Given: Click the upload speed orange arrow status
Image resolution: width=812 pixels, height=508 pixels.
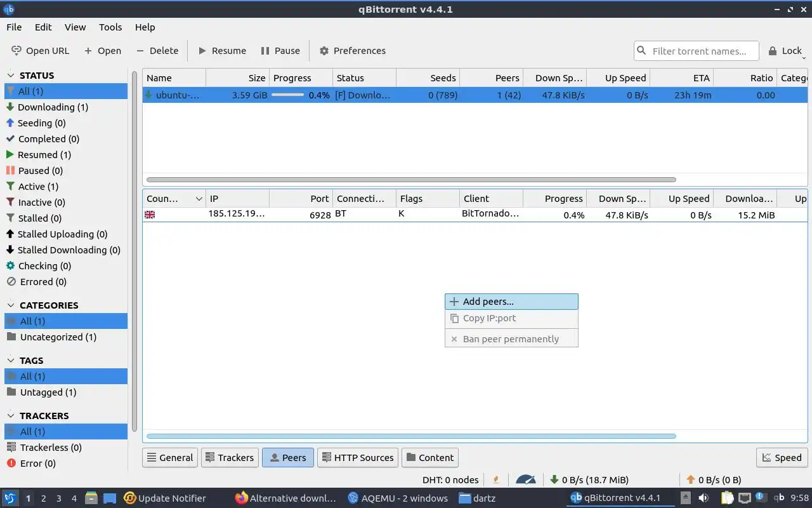Looking at the screenshot, I should [714, 480].
